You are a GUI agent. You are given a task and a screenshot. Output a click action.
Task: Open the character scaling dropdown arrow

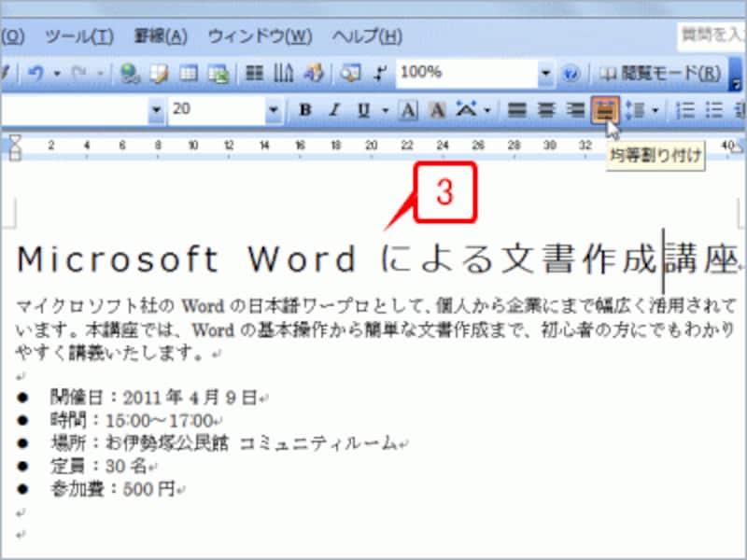tap(487, 110)
